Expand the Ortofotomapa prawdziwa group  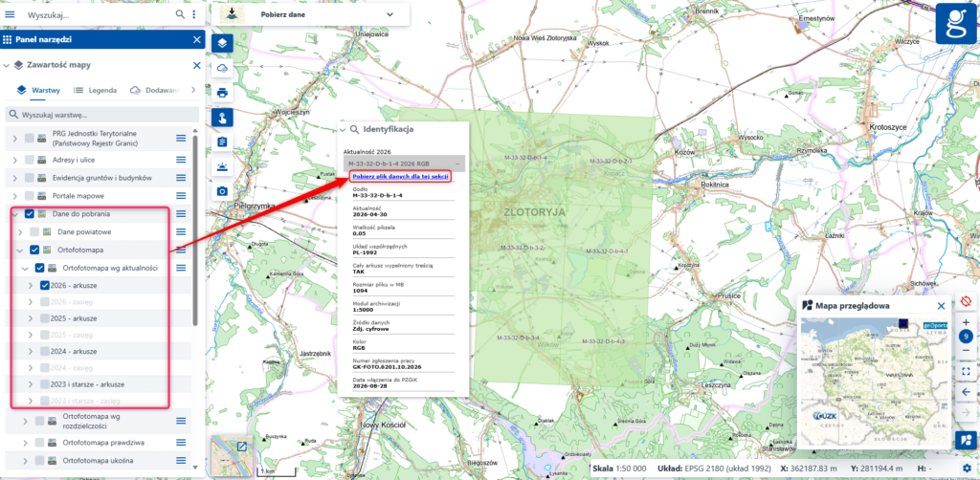[x=25, y=443]
